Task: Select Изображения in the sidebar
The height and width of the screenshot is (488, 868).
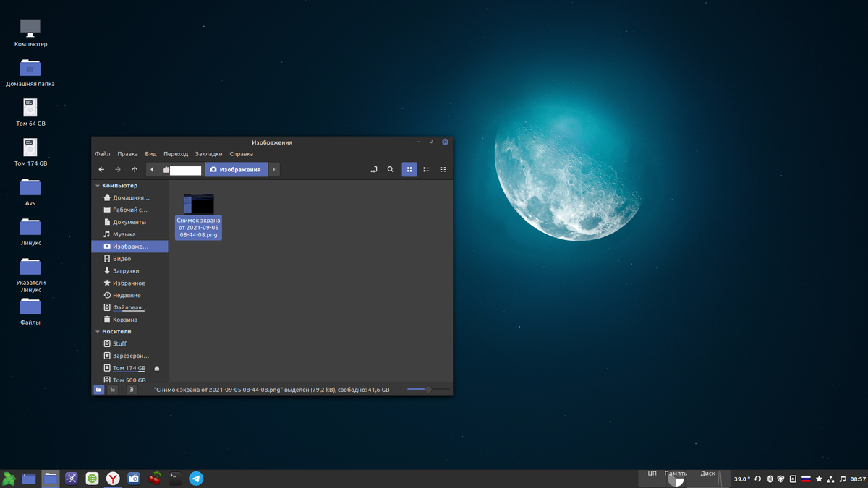Action: coord(130,247)
